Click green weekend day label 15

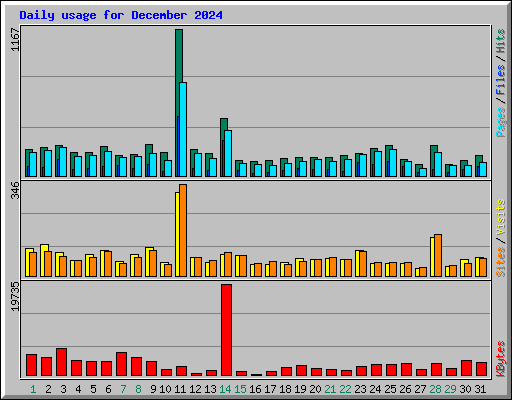coord(240,389)
